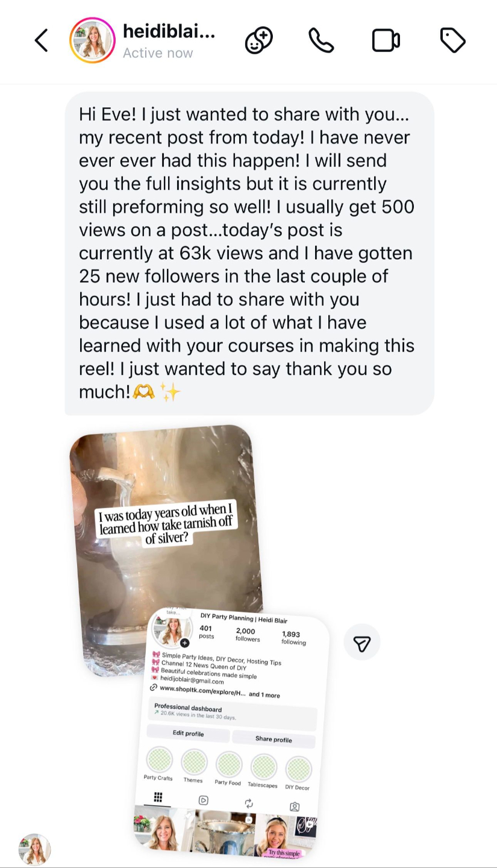Open the sticker avatar icon in header
The width and height of the screenshot is (497, 868).
[x=259, y=41]
